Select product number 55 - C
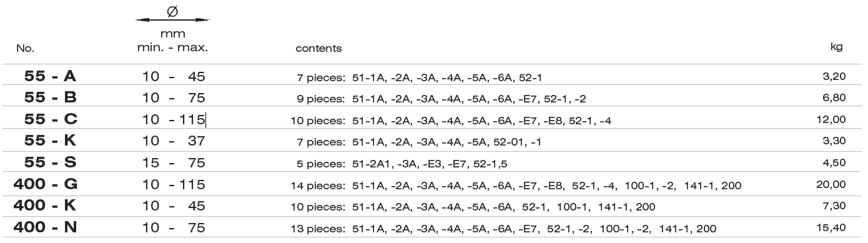868x243 pixels. point(50,120)
